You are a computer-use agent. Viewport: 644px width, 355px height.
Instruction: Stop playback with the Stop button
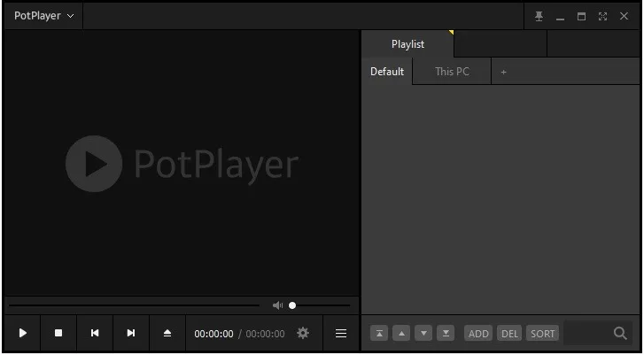coord(58,333)
